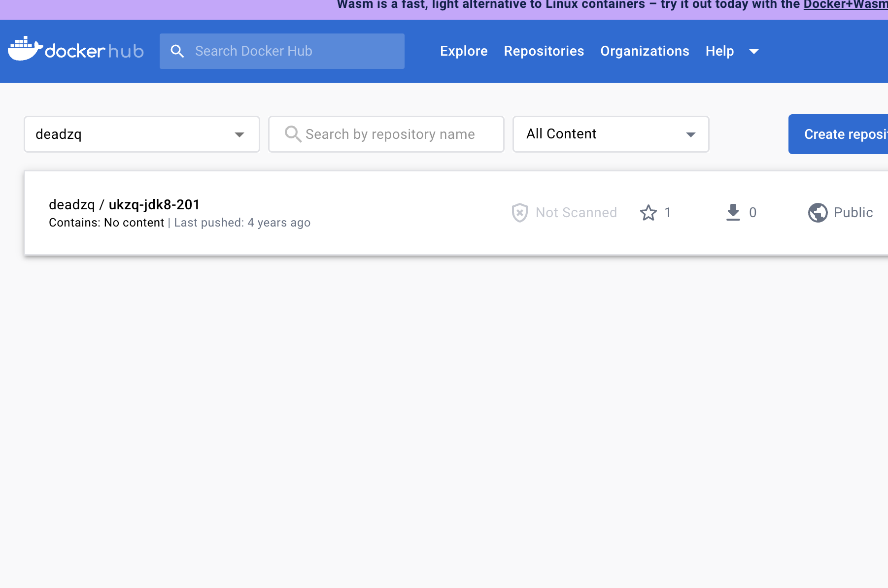Click the download count 0
Screen dimensions: 888x588
(x=752, y=213)
